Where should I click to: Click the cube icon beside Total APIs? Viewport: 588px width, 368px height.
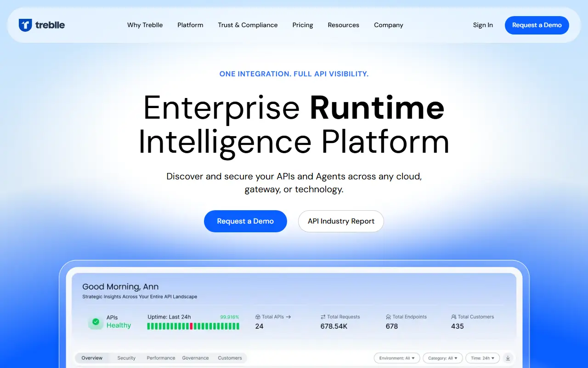pos(258,317)
